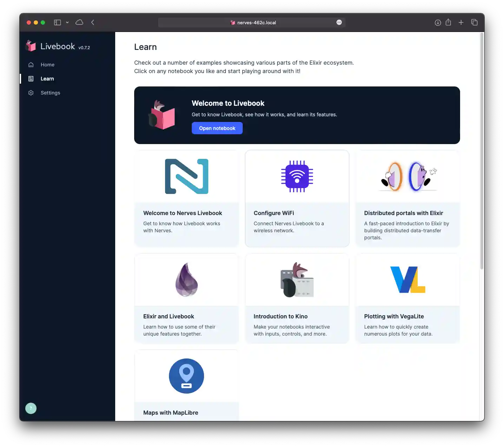Click the Learn page heading
Image resolution: width=504 pixels, height=447 pixels.
coord(145,47)
